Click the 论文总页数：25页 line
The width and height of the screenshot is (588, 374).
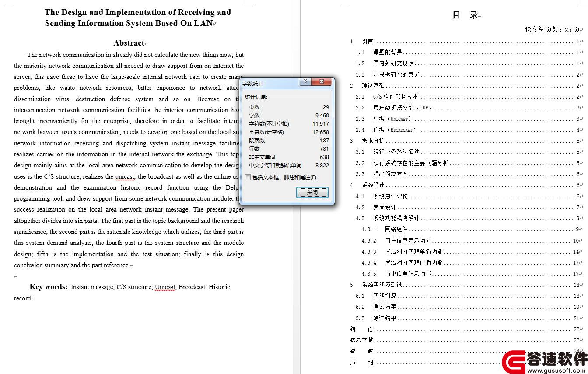[x=553, y=30]
